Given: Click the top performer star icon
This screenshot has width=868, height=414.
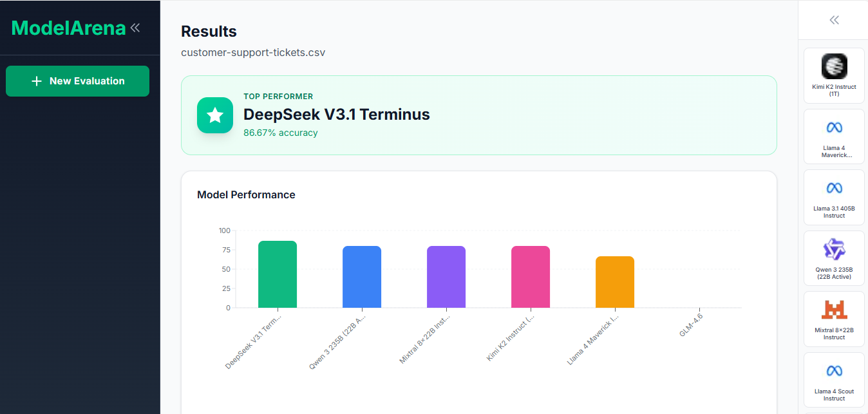Looking at the screenshot, I should click(215, 115).
